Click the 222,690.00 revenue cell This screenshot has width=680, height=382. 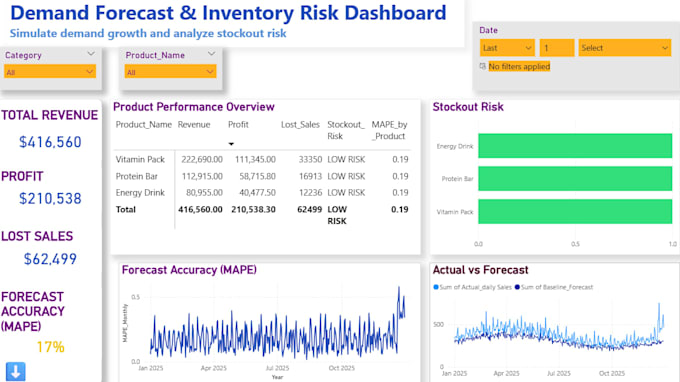(202, 160)
